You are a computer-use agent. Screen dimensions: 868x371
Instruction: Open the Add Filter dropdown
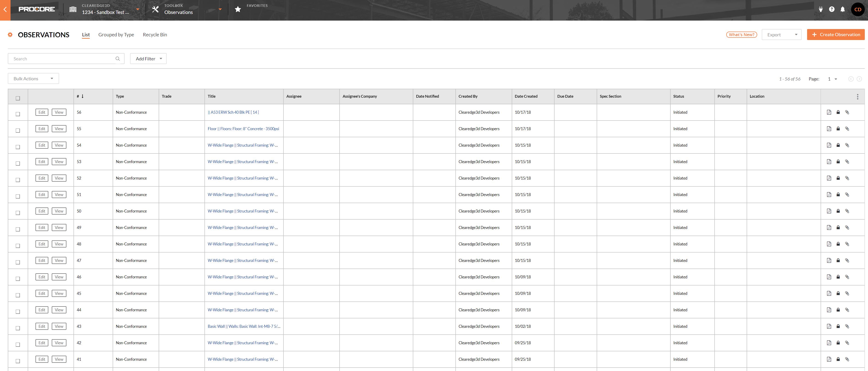[x=148, y=59]
